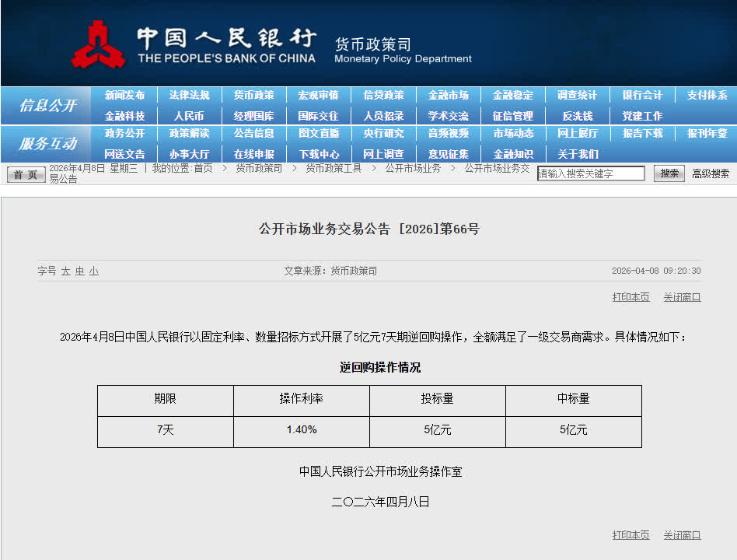
Task: Click 公开市场业务 breadcrumb link
Action: (413, 168)
